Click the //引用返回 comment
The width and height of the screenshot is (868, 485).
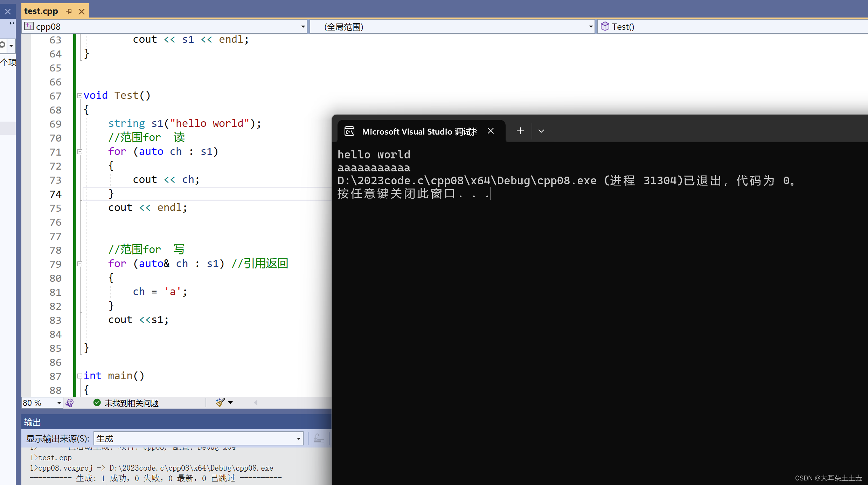(260, 264)
